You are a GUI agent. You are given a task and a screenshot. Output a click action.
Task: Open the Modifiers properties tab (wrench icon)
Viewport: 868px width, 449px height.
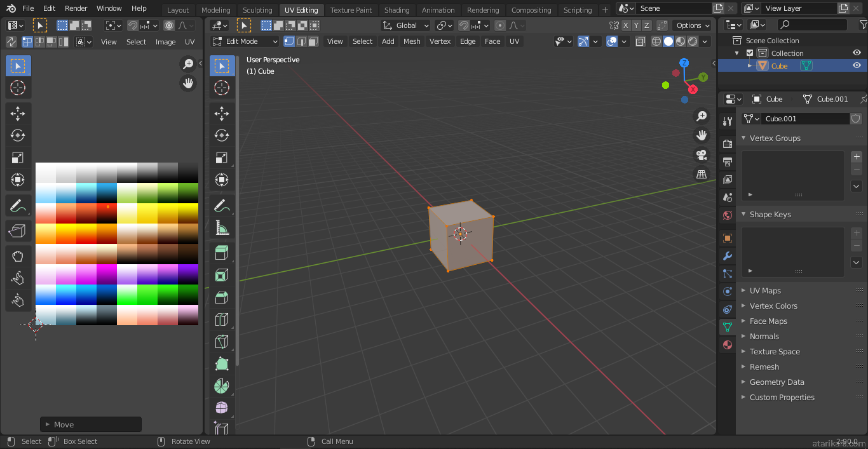pyautogui.click(x=728, y=257)
